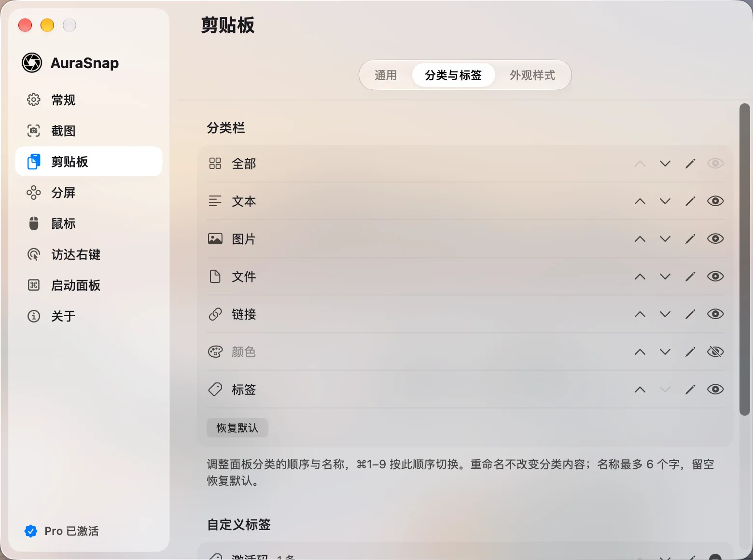753x560 pixels.
Task: Click the 分类栏 section heading
Action: point(226,128)
